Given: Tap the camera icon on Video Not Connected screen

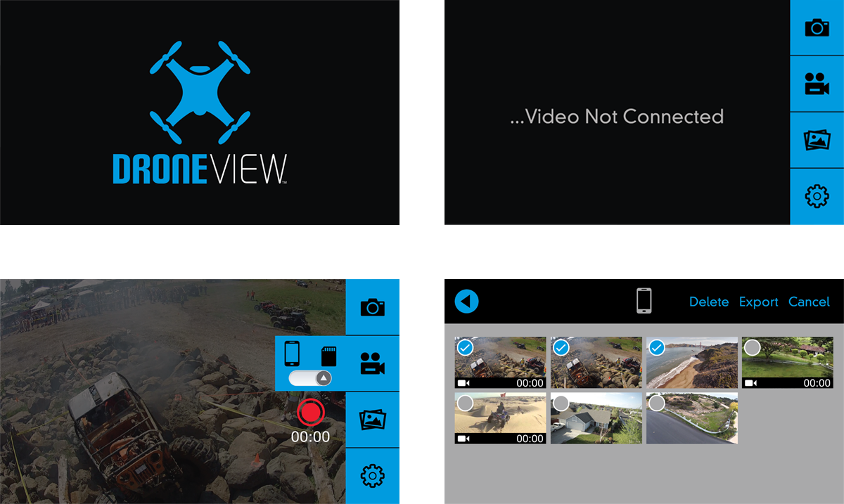Looking at the screenshot, I should 817,27.
